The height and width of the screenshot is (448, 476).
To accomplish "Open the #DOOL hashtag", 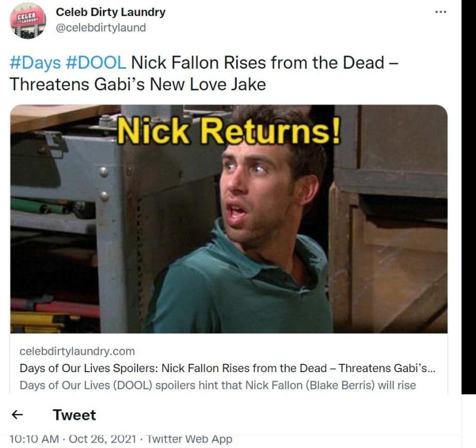I will (x=96, y=63).
